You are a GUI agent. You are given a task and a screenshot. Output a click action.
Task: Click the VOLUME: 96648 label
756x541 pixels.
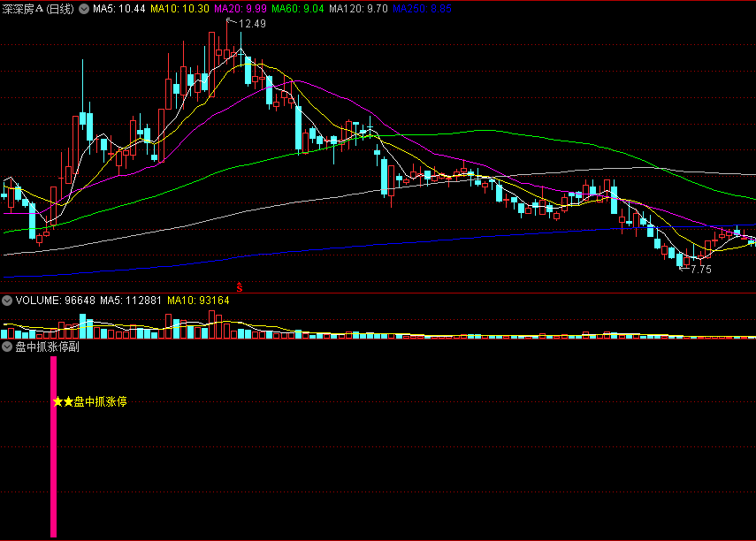(x=55, y=301)
